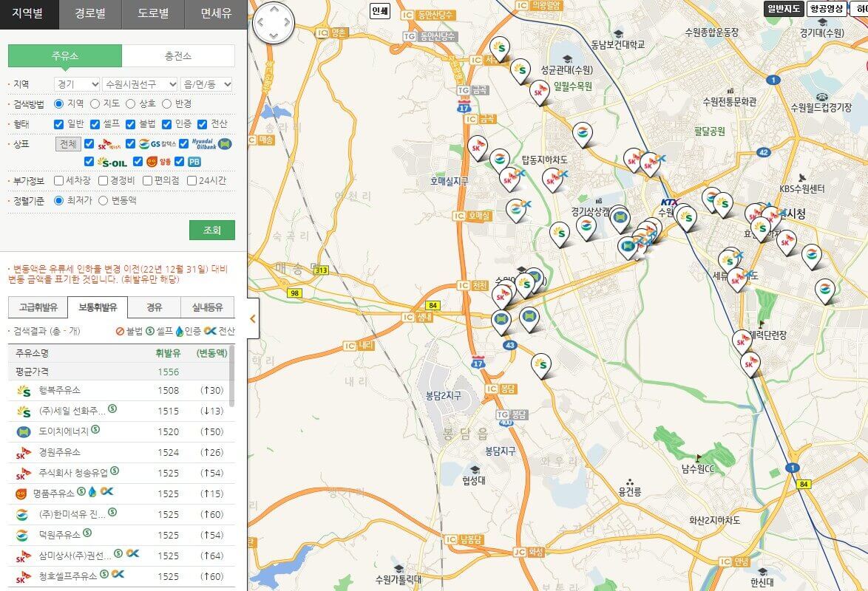Open 행복주유소 in the results list
868x591 pixels.
point(59,390)
